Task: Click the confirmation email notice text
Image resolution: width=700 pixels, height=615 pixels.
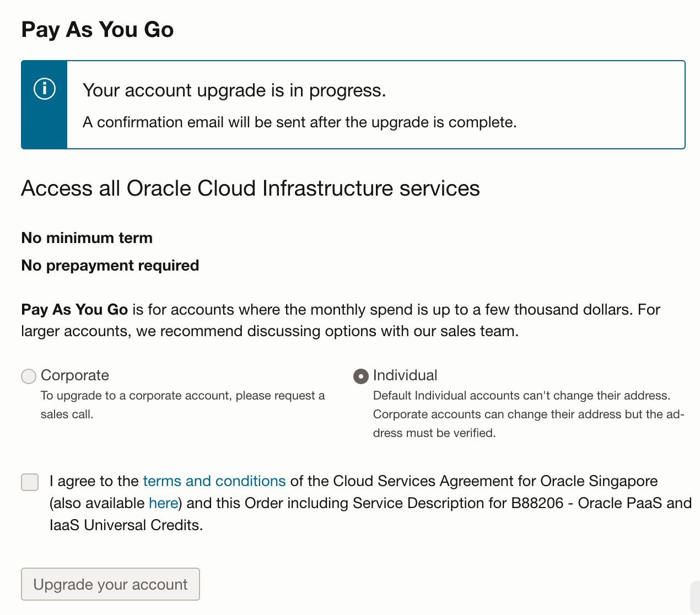Action: tap(299, 122)
